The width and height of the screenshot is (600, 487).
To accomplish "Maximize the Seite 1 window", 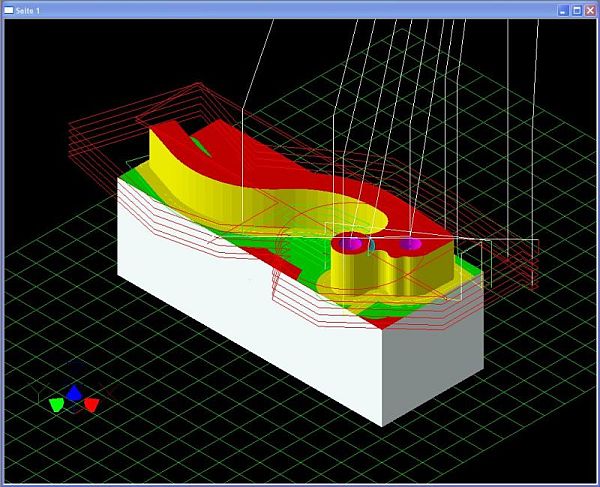I will [576, 9].
